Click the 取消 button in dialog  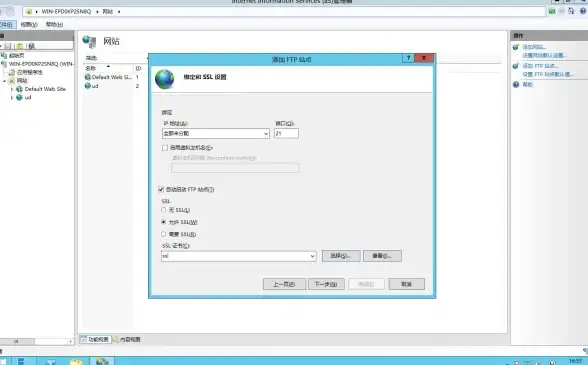(406, 284)
